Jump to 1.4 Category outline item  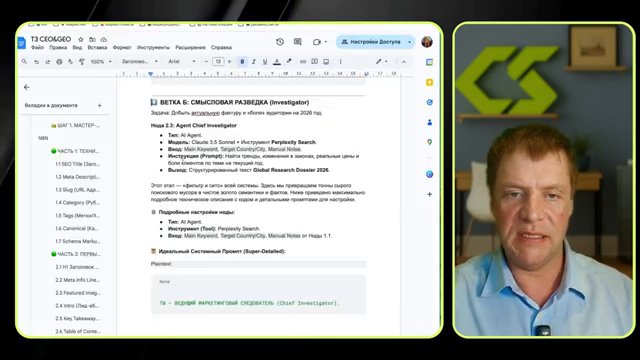point(78,202)
